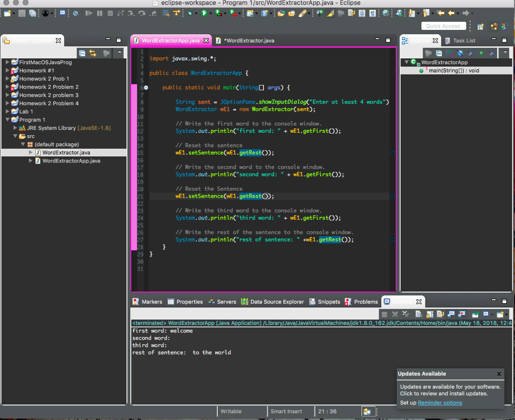Click the New file wizard icon

pyautogui.click(x=7, y=13)
